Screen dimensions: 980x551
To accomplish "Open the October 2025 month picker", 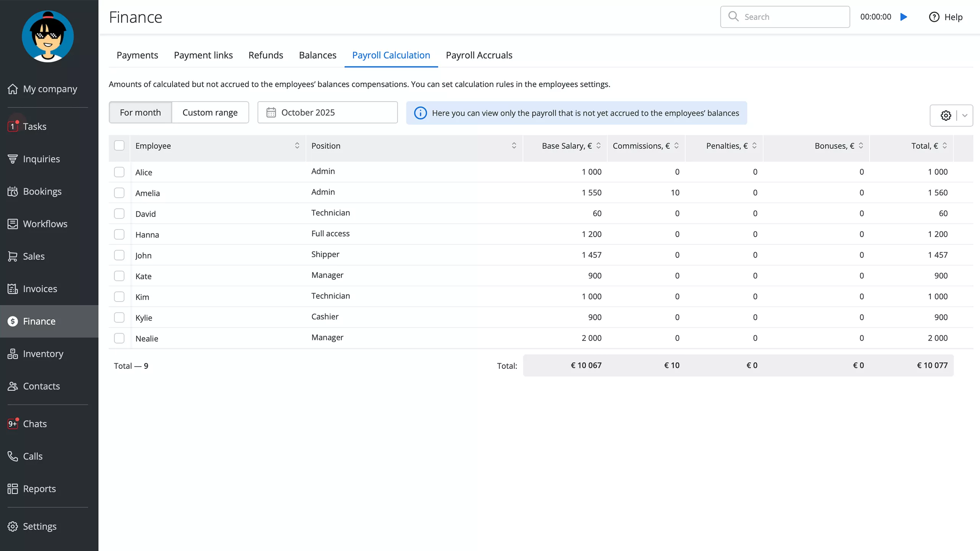I will (327, 112).
